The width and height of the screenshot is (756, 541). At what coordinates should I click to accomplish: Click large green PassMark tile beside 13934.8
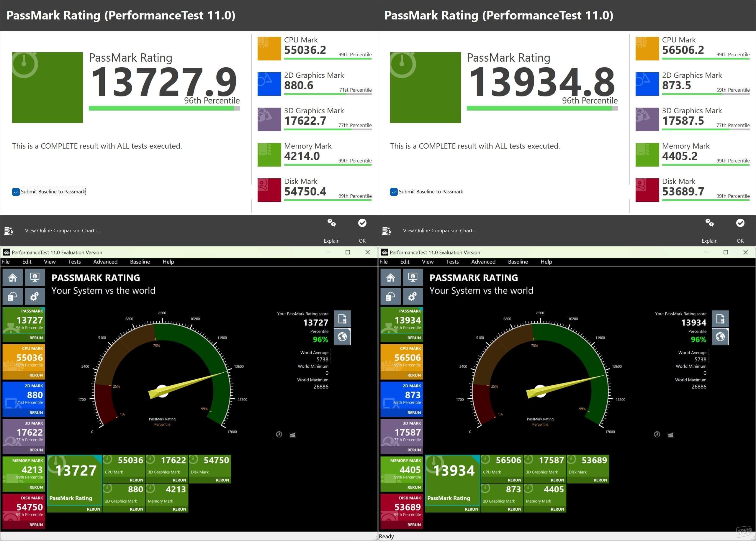425,88
